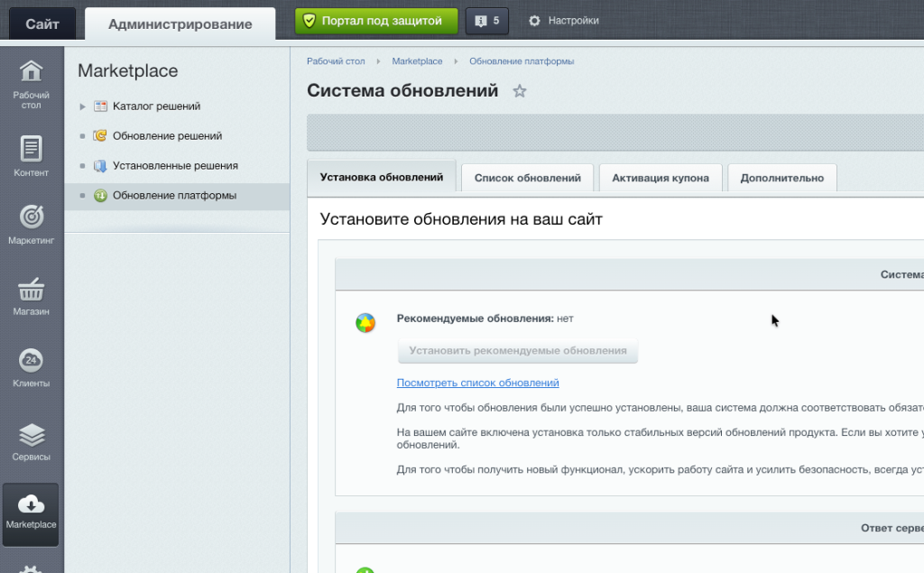The width and height of the screenshot is (924, 573).
Task: Add page to favorites with star icon
Action: click(x=519, y=91)
